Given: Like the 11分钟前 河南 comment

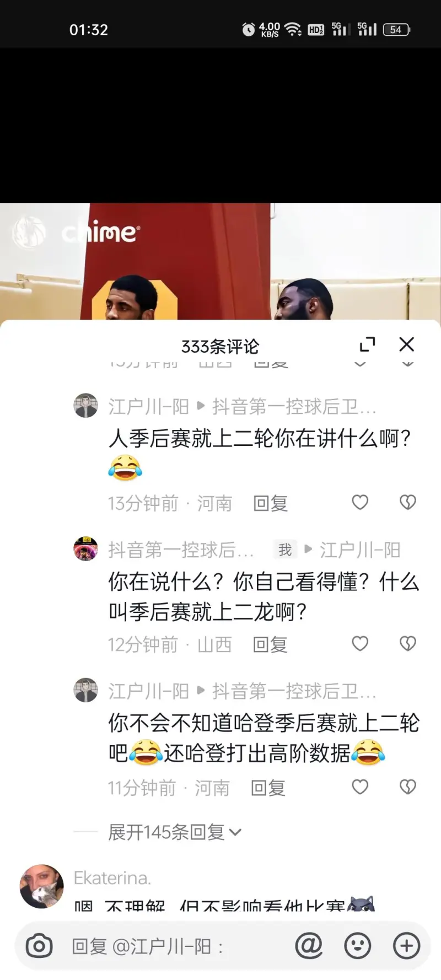Looking at the screenshot, I should (x=360, y=787).
